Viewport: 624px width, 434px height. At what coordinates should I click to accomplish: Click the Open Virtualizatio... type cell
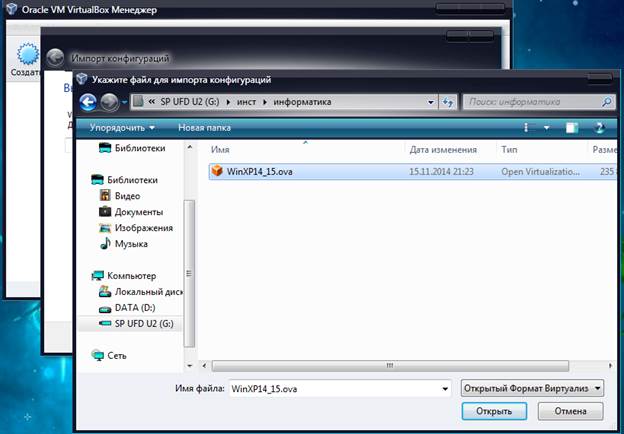tap(540, 171)
